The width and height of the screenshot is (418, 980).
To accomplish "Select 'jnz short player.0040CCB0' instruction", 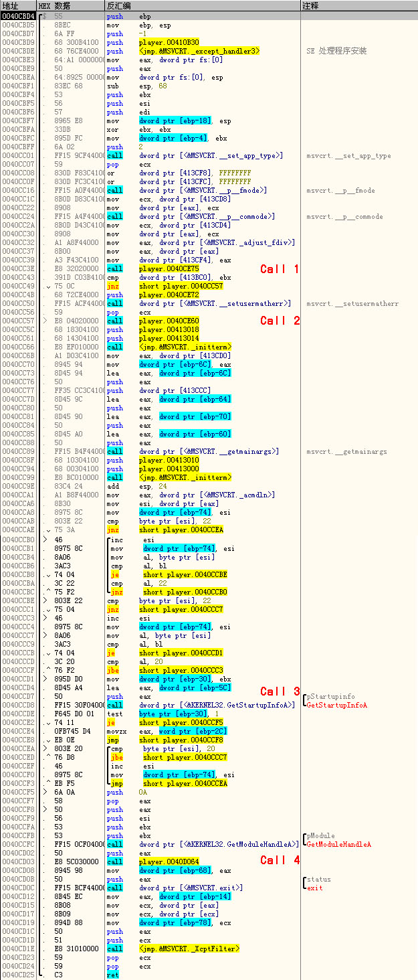I will pos(169,591).
